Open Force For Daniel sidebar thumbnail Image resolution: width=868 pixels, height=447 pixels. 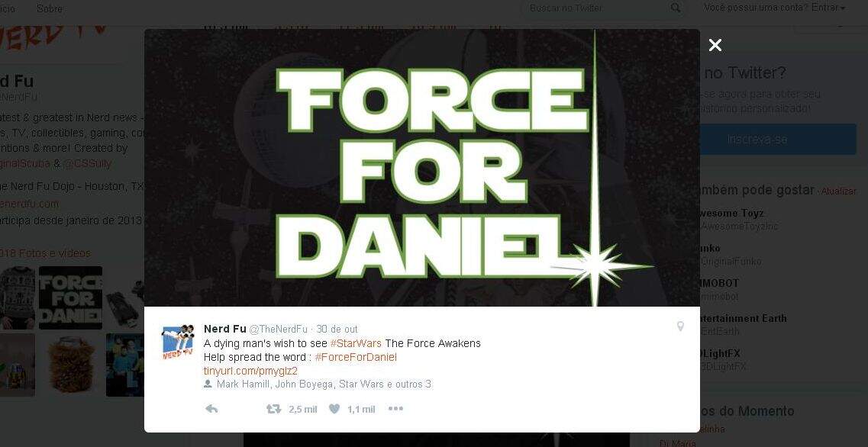coord(70,297)
